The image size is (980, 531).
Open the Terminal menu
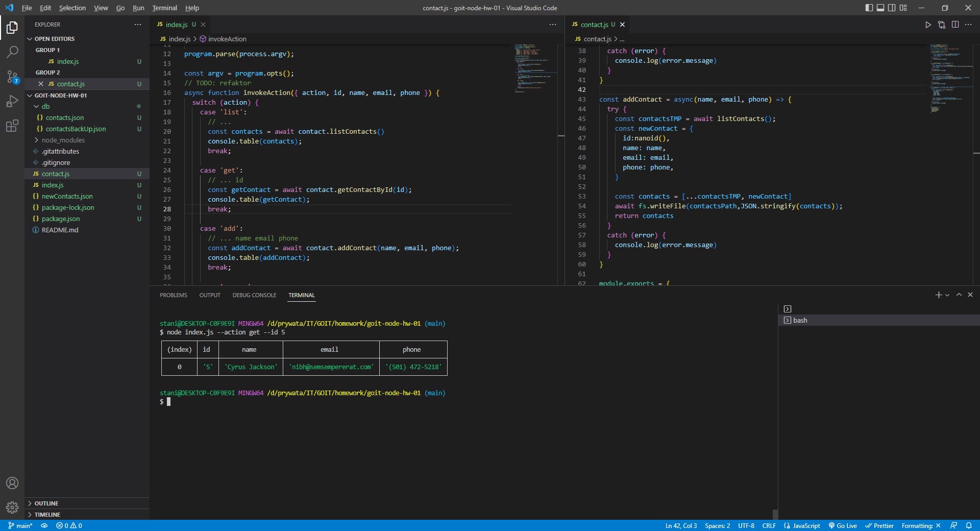point(164,8)
